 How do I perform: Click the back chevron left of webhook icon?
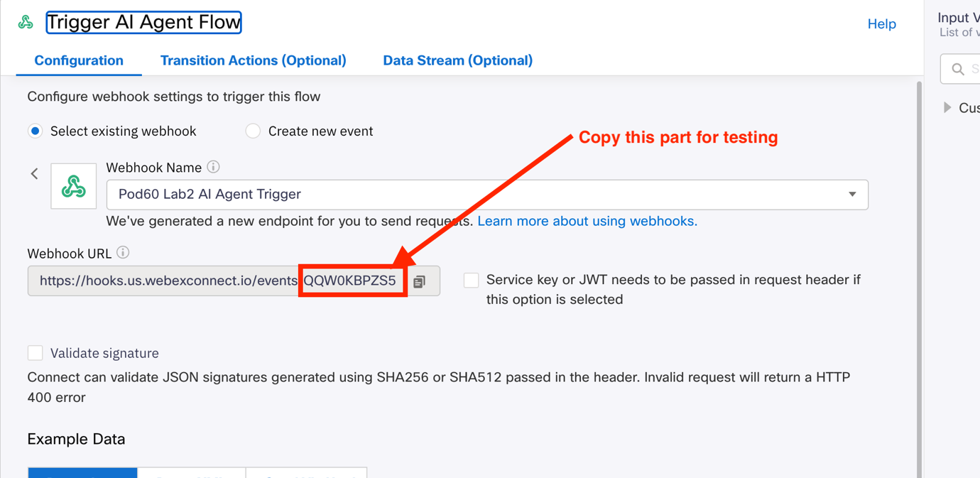(x=35, y=173)
